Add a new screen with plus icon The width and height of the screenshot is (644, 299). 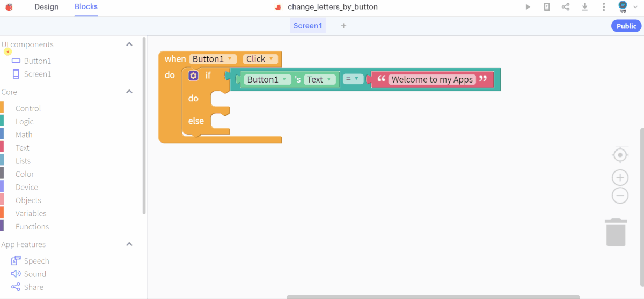pyautogui.click(x=344, y=26)
